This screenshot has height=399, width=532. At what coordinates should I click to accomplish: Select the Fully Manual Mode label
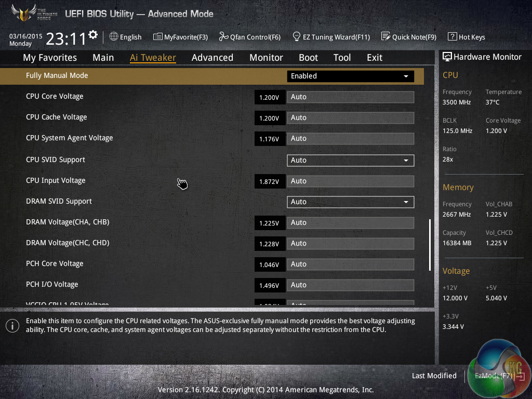[x=57, y=75]
